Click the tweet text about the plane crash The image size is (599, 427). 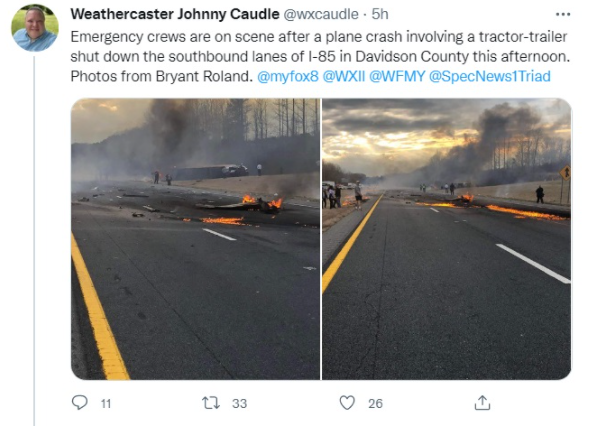(x=320, y=57)
